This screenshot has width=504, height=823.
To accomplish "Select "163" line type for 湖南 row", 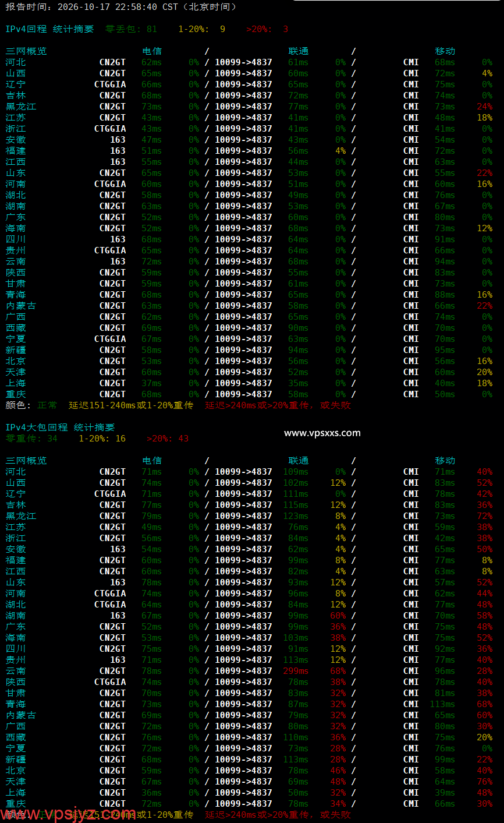I will [118, 616].
